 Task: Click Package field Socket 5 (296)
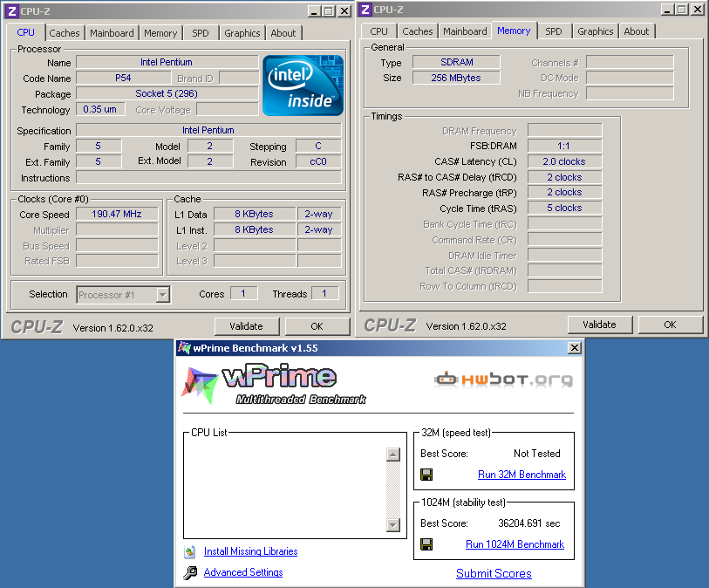(x=167, y=93)
